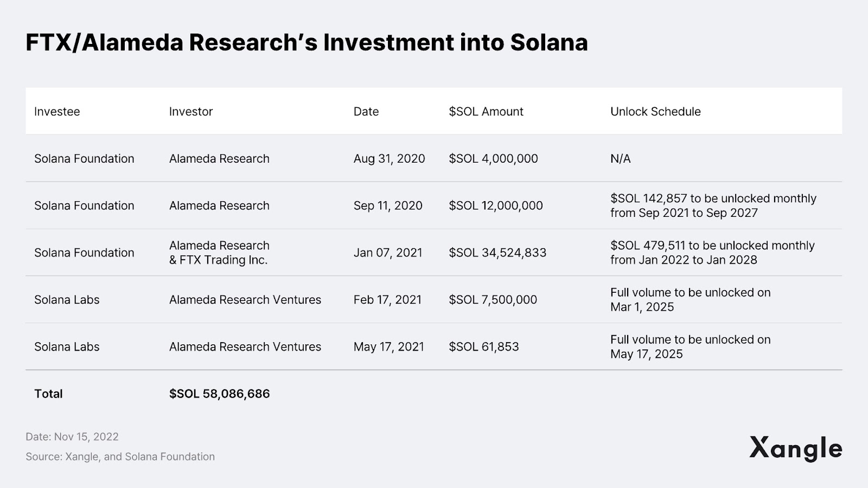The image size is (868, 488).
Task: Click the Investee column header
Action: pos(57,112)
